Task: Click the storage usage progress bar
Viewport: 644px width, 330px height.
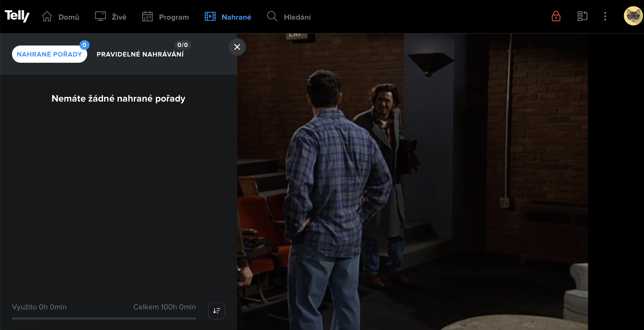Action: point(104,319)
